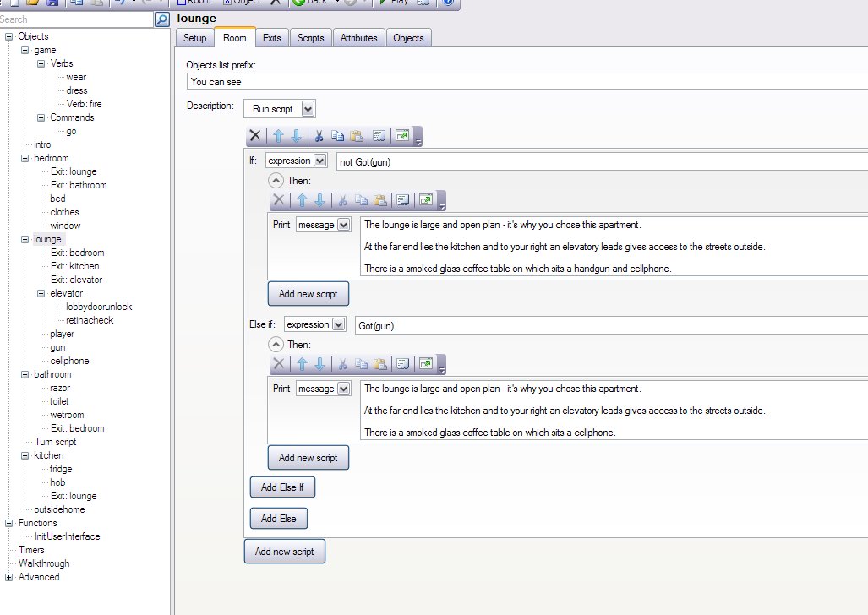
Task: Click scissors cut icon in topmost script toolbar
Action: tap(319, 135)
